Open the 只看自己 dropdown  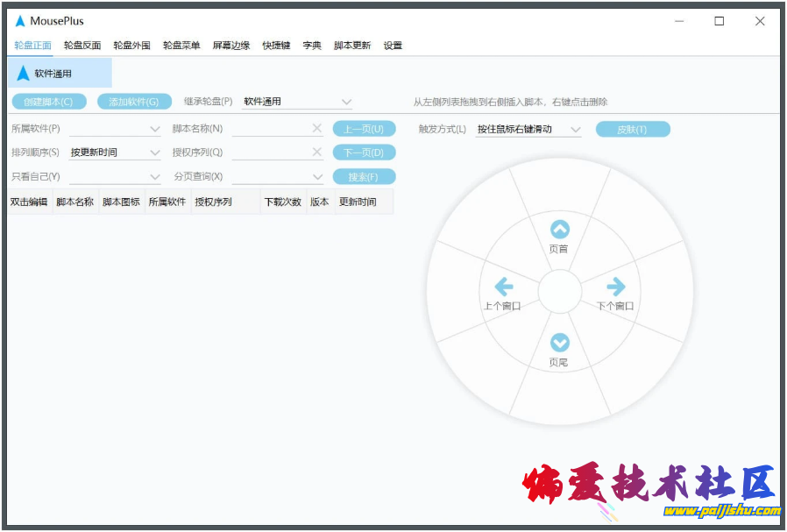tap(155, 177)
